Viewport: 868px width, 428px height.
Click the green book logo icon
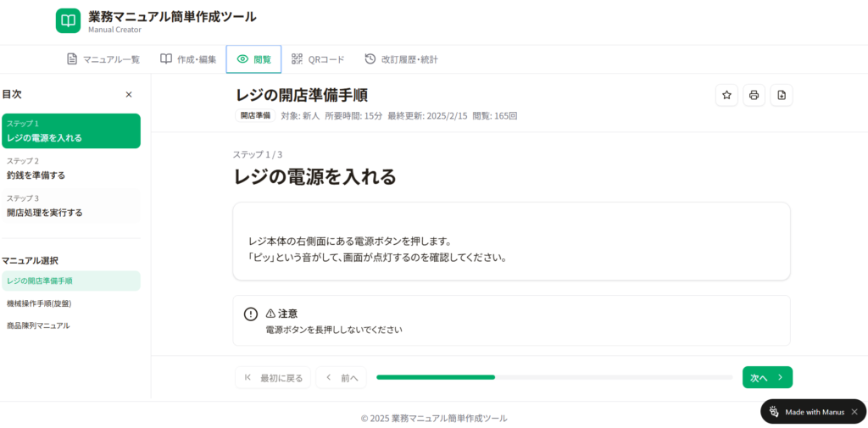click(68, 21)
